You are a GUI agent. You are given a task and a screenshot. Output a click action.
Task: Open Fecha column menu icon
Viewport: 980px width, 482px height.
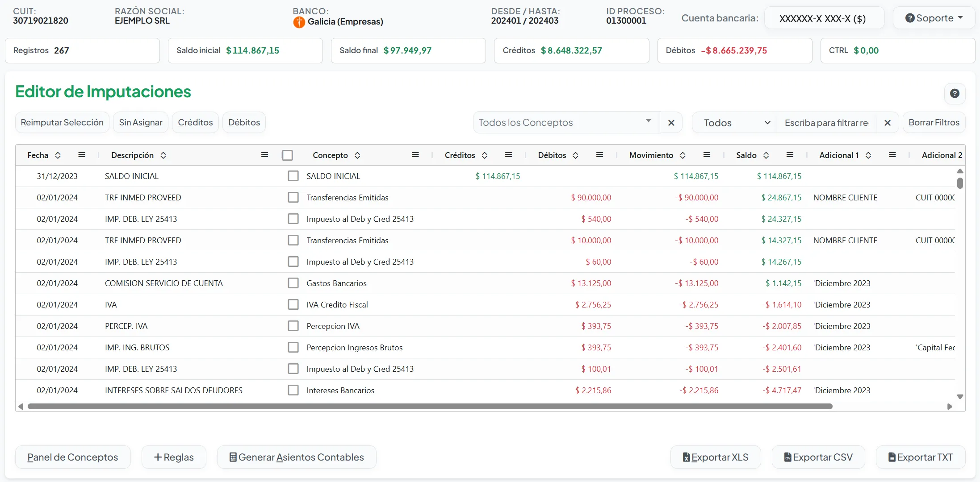pyautogui.click(x=82, y=155)
